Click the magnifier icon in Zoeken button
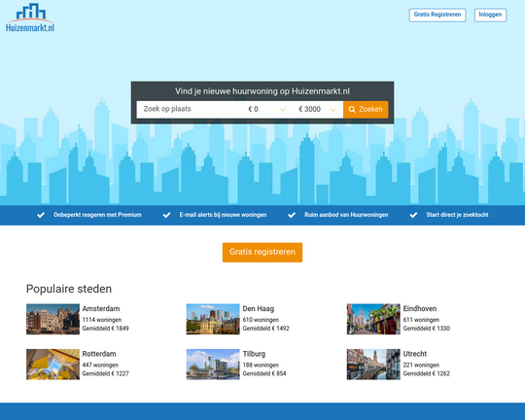525x420 pixels. tap(352, 110)
